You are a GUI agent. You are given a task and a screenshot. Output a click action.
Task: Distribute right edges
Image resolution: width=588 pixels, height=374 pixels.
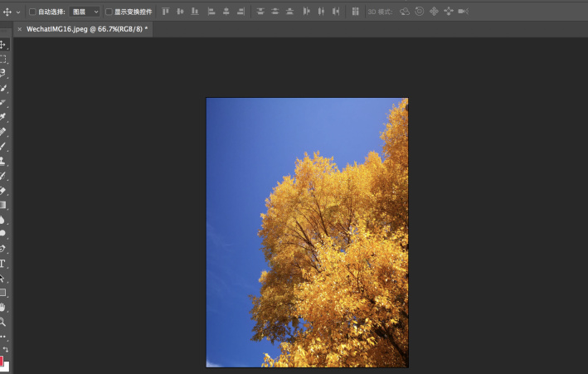(x=336, y=12)
